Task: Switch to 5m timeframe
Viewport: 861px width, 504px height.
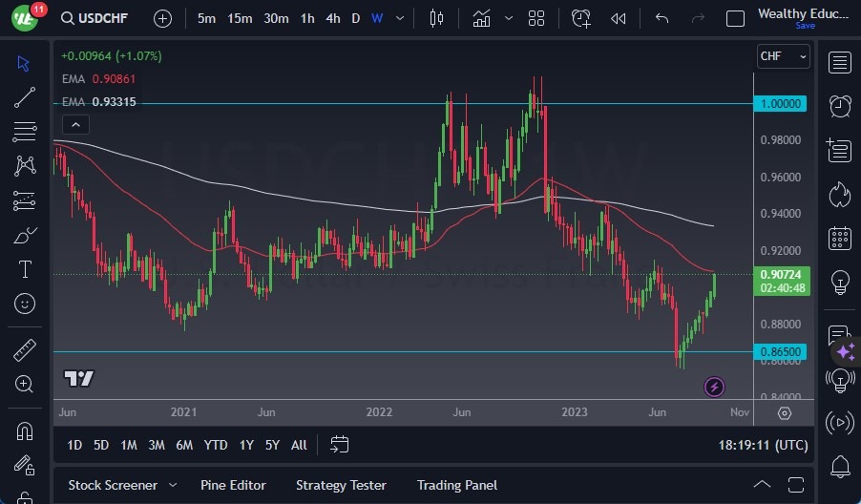Action: [x=206, y=19]
